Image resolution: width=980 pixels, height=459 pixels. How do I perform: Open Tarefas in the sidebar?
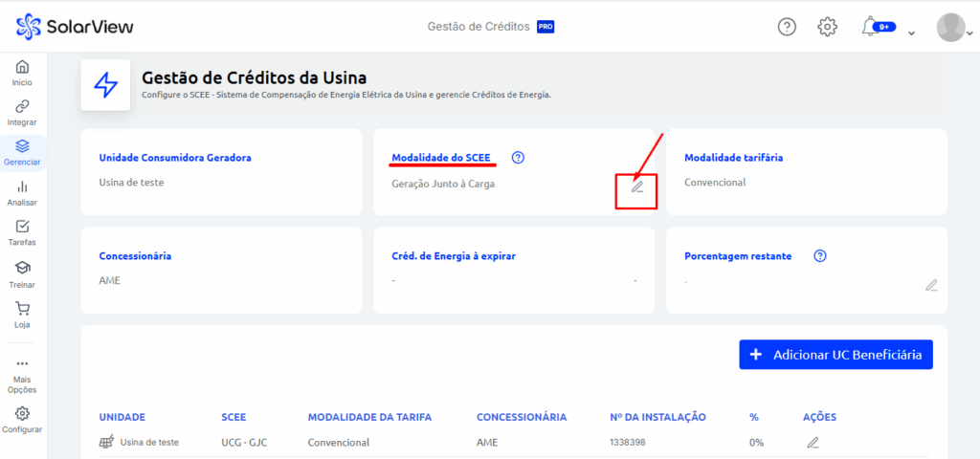[22, 233]
